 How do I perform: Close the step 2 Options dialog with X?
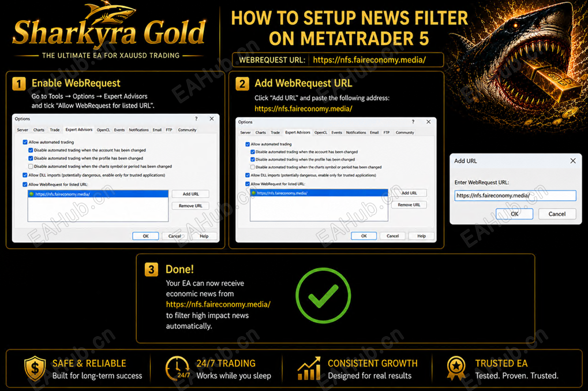(x=429, y=122)
